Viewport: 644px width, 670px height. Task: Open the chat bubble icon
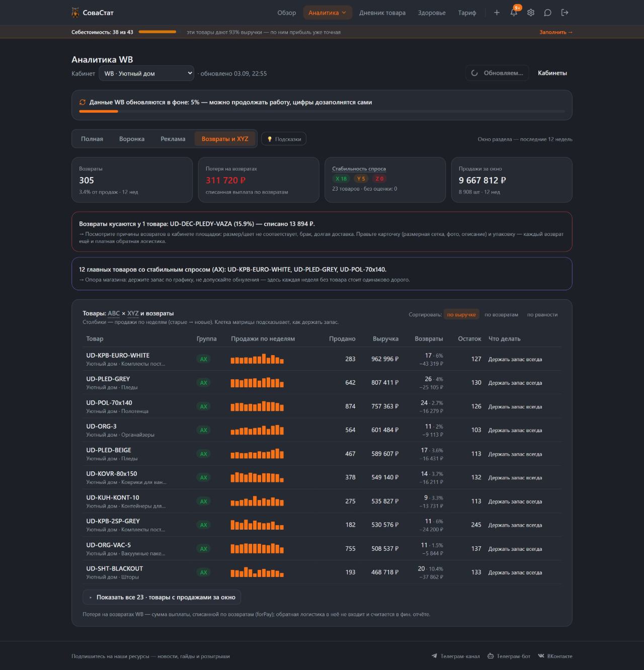click(548, 13)
